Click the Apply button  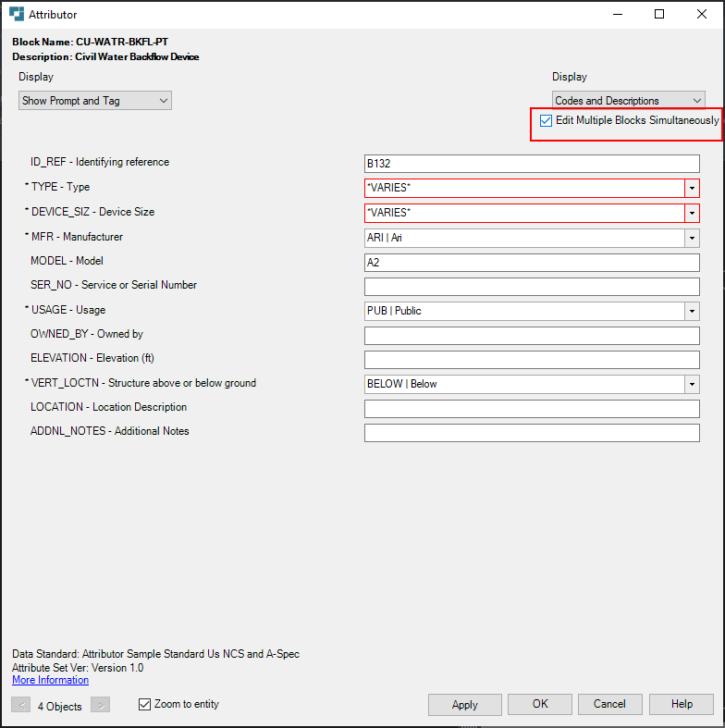pyautogui.click(x=464, y=705)
